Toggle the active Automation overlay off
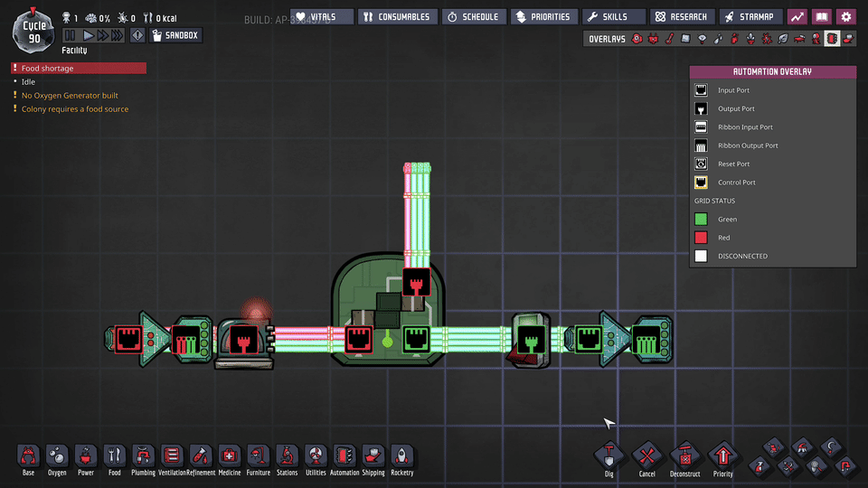Screen dimensions: 868x488 832,39
